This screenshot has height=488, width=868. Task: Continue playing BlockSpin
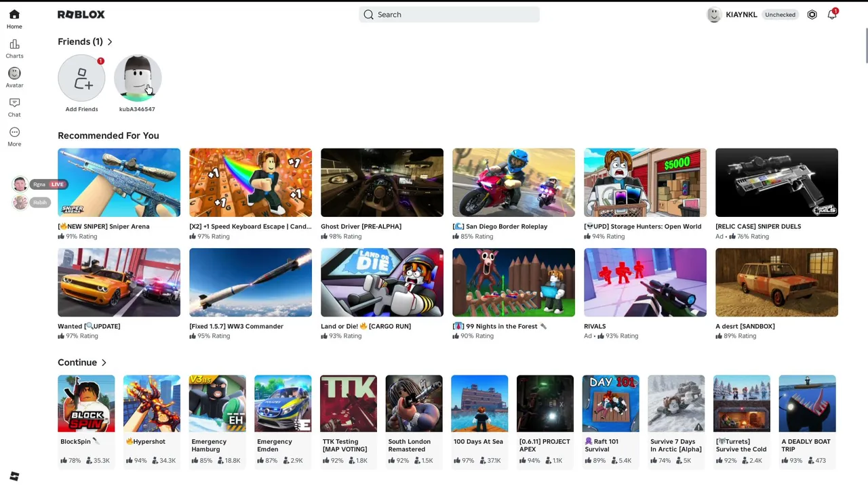pyautogui.click(x=86, y=403)
